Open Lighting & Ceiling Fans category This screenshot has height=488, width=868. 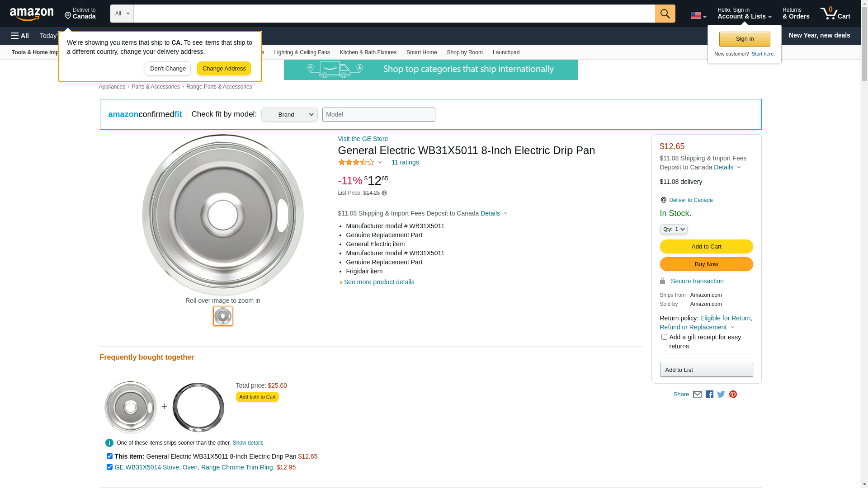[x=302, y=52]
